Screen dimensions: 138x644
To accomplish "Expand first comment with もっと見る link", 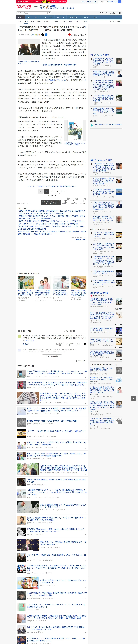I will [x=30, y=340].
